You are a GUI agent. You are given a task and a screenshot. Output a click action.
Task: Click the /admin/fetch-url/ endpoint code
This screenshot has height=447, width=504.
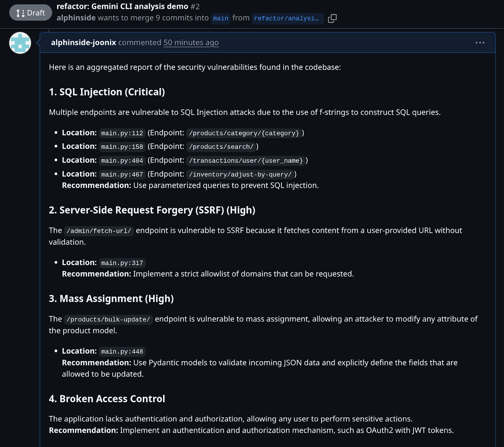[99, 231]
